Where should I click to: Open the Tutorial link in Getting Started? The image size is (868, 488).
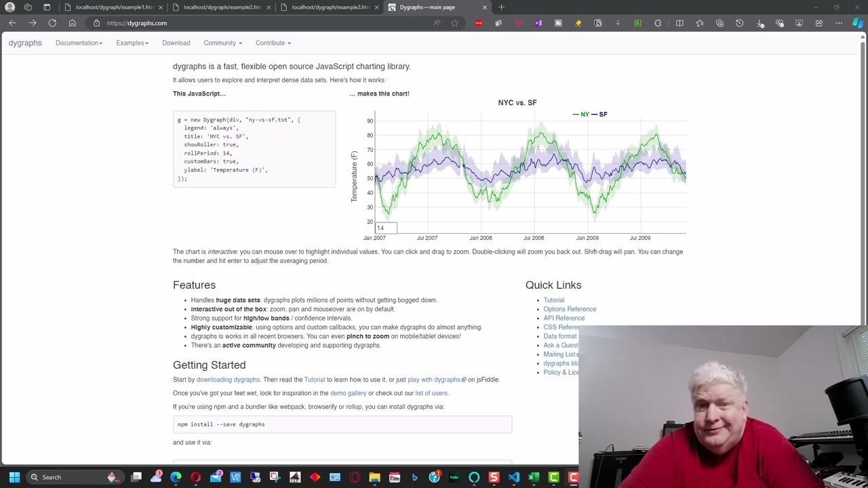click(315, 380)
